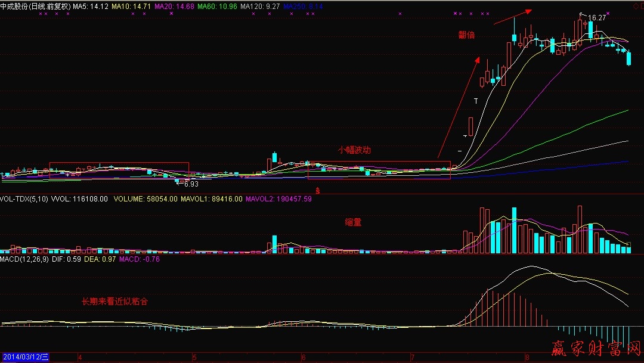Click the T trade marker on the rising candle

click(475, 101)
